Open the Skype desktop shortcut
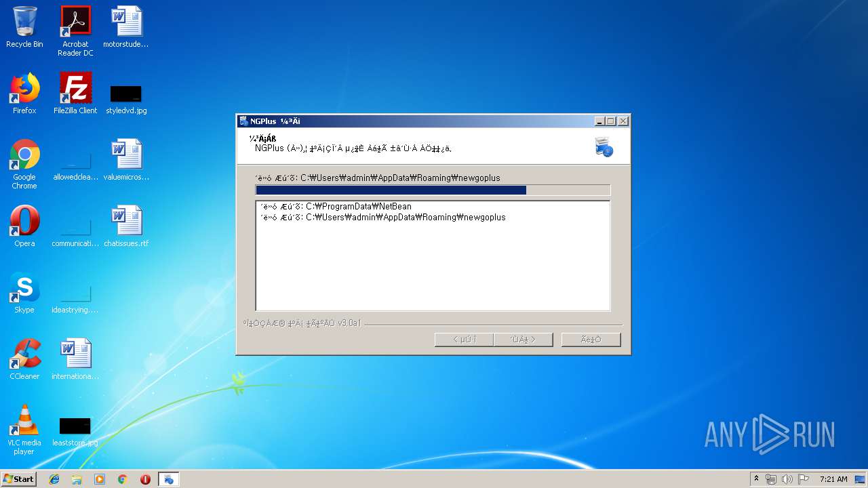868x488 pixels. click(x=24, y=293)
